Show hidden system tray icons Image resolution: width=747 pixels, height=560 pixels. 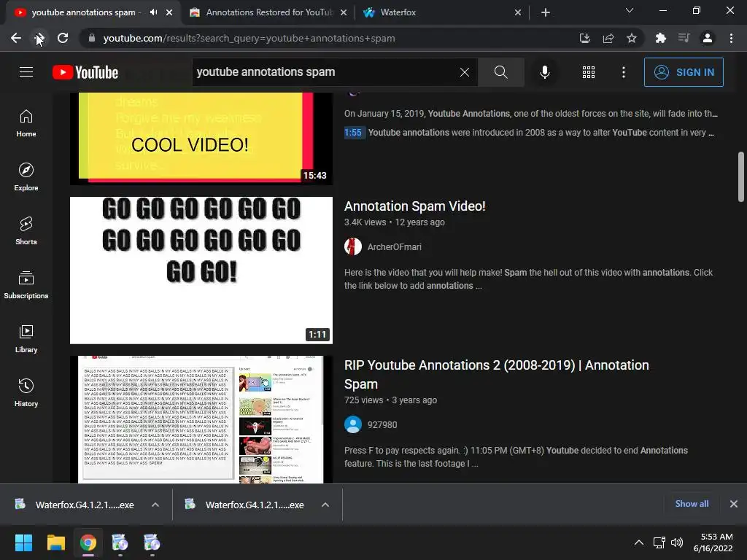coord(639,542)
